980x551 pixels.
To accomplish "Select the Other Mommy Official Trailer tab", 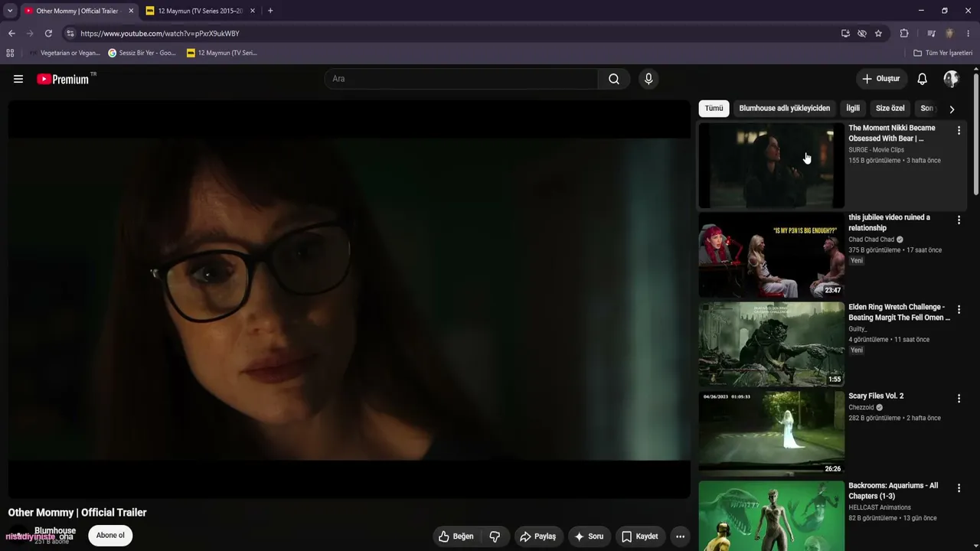I will pyautogui.click(x=79, y=11).
